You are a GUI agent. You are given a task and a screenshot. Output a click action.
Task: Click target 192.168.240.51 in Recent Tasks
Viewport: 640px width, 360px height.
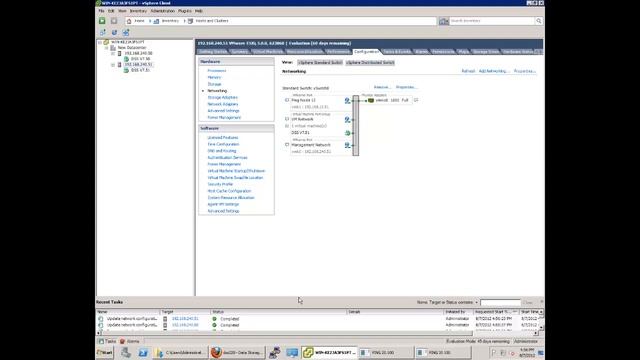[185, 319]
